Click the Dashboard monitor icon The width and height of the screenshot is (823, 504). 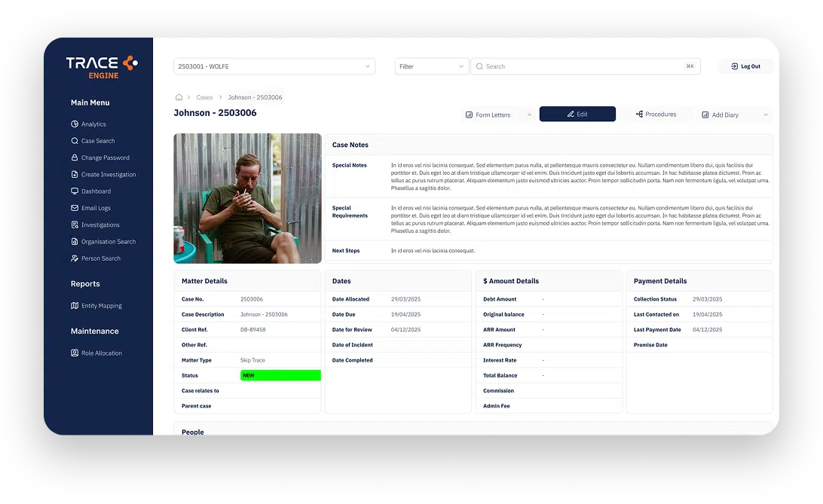75,191
